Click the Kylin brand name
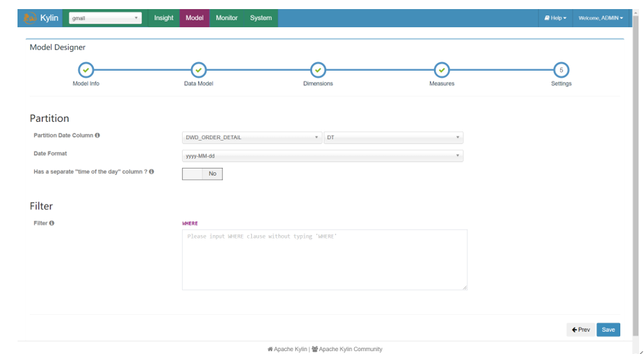This screenshot has width=644, height=354. 49,18
